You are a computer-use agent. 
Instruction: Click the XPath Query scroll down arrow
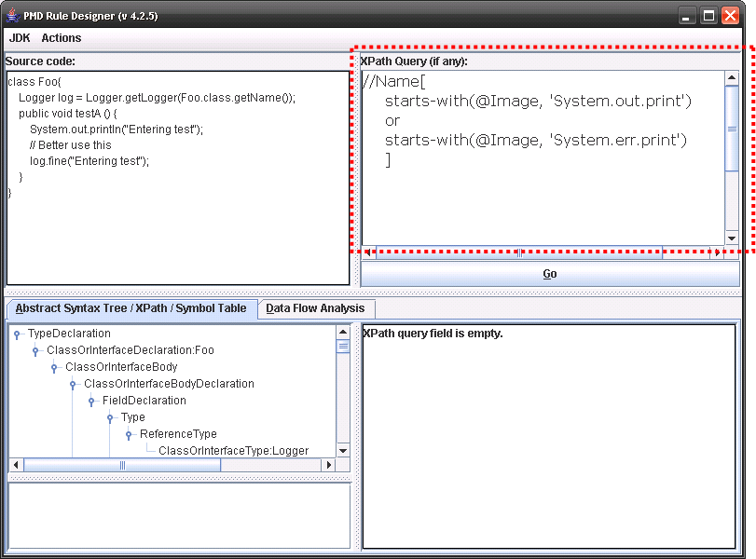pos(732,238)
